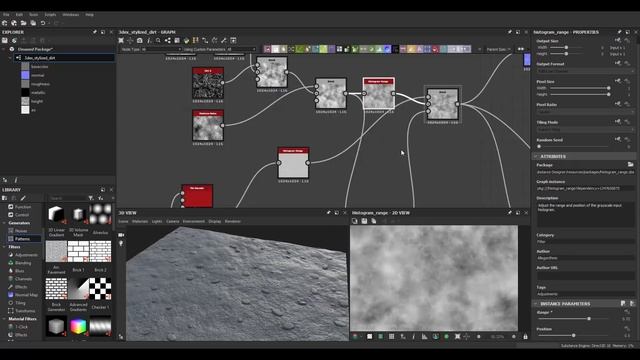Collapse the Generators category in Library

pos(4,223)
